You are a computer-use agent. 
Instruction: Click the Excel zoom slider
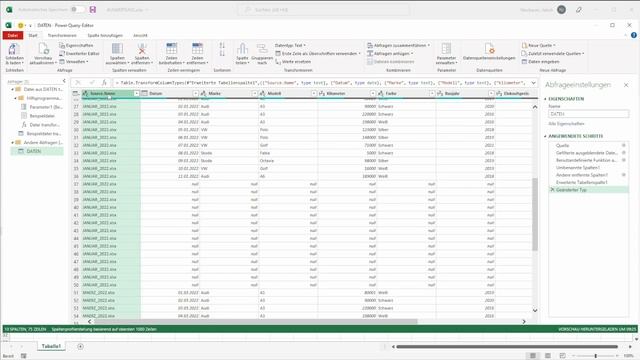click(596, 356)
